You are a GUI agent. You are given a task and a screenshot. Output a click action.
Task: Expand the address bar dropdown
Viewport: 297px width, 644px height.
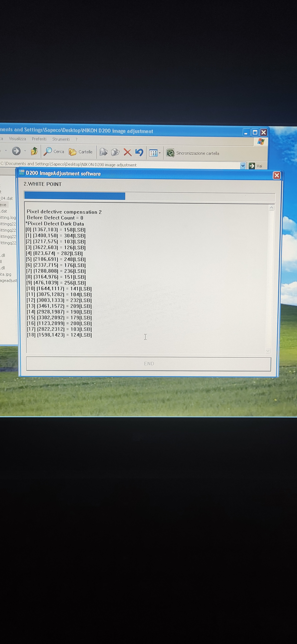click(242, 165)
